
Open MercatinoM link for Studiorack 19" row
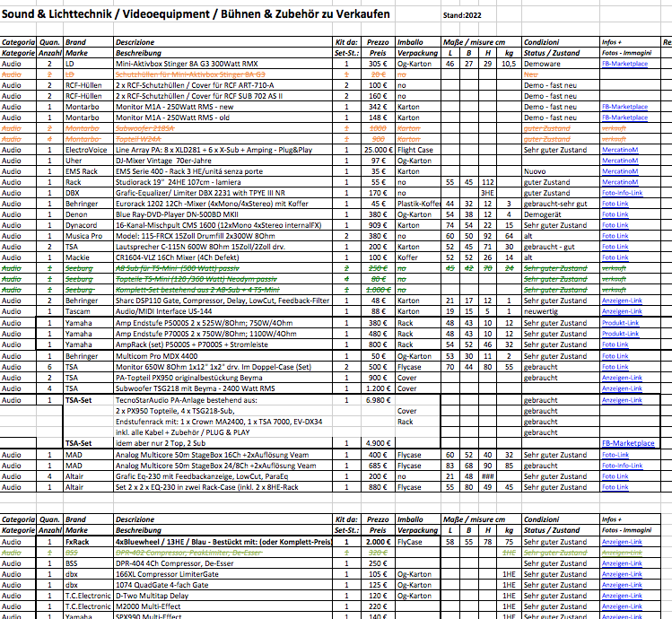click(620, 182)
